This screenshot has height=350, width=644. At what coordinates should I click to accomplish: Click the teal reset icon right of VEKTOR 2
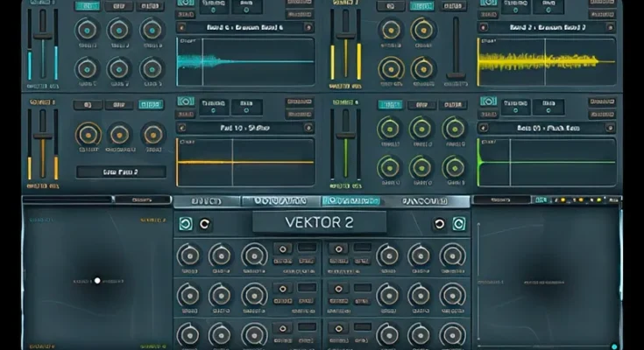[x=459, y=224]
